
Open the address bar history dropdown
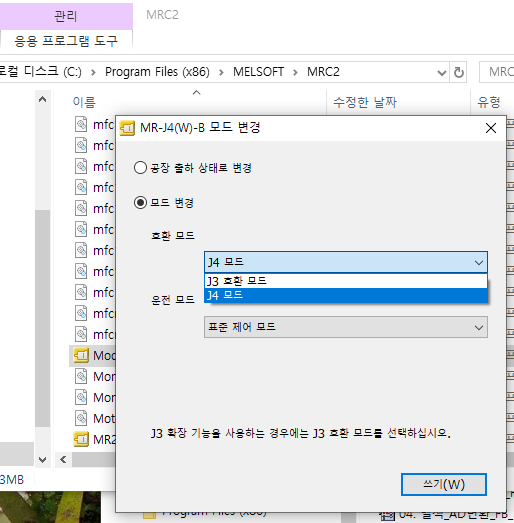(x=442, y=72)
